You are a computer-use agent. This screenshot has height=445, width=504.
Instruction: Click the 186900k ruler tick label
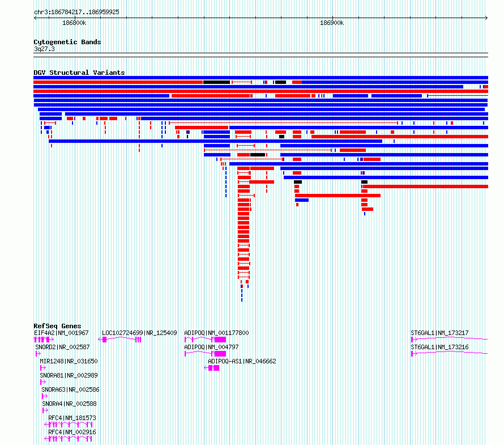(x=332, y=23)
